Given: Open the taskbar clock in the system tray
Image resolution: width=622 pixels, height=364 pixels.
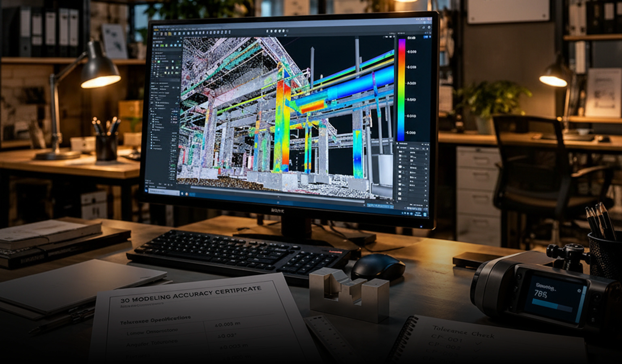Looking at the screenshot, I should tap(418, 214).
